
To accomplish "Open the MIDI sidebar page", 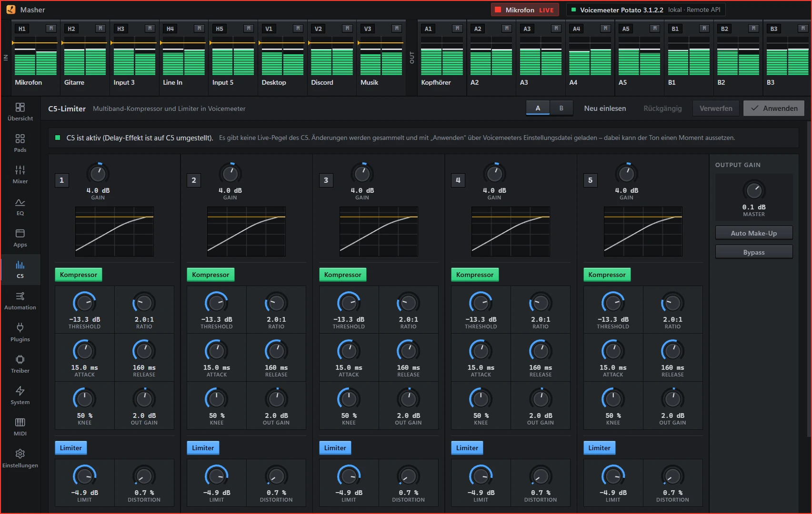I will [x=20, y=427].
